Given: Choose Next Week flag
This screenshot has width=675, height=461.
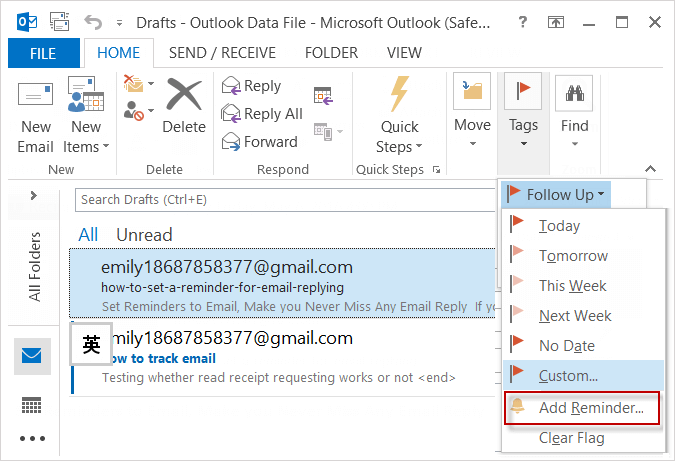Looking at the screenshot, I should click(582, 316).
